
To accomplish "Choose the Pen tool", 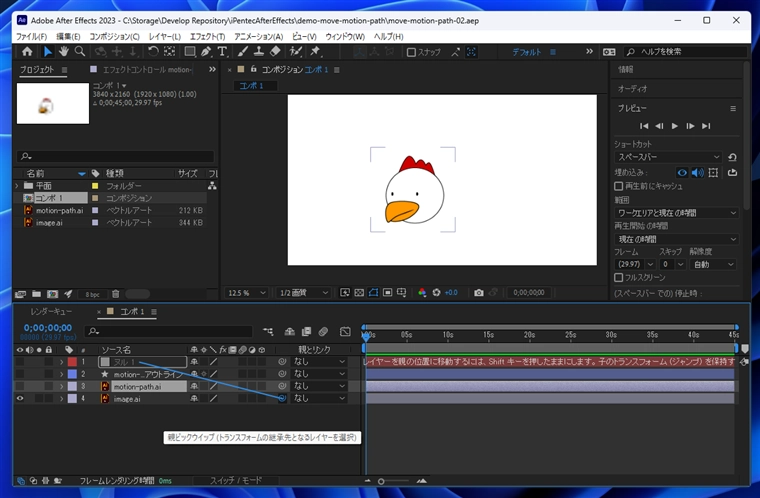I will coord(206,52).
